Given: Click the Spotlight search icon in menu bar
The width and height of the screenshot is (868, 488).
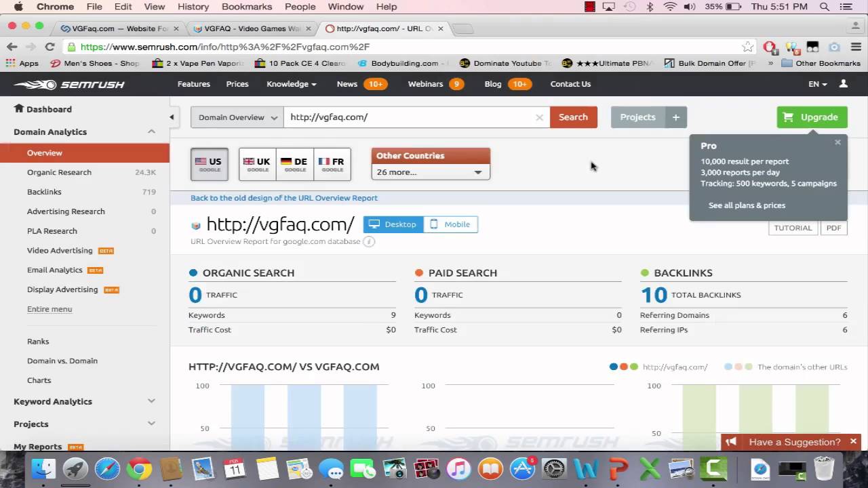Looking at the screenshot, I should click(x=825, y=7).
